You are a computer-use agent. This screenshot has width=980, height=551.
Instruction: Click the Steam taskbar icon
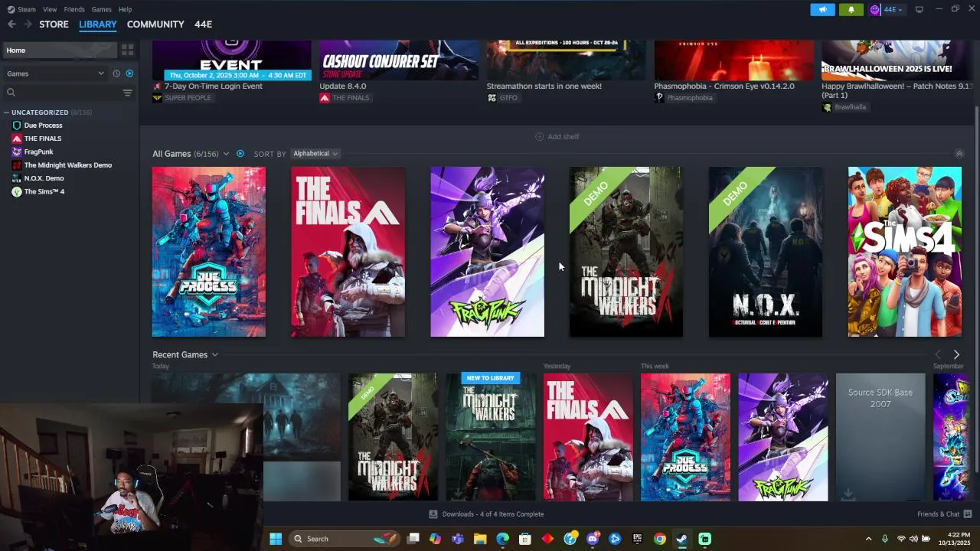(x=682, y=539)
